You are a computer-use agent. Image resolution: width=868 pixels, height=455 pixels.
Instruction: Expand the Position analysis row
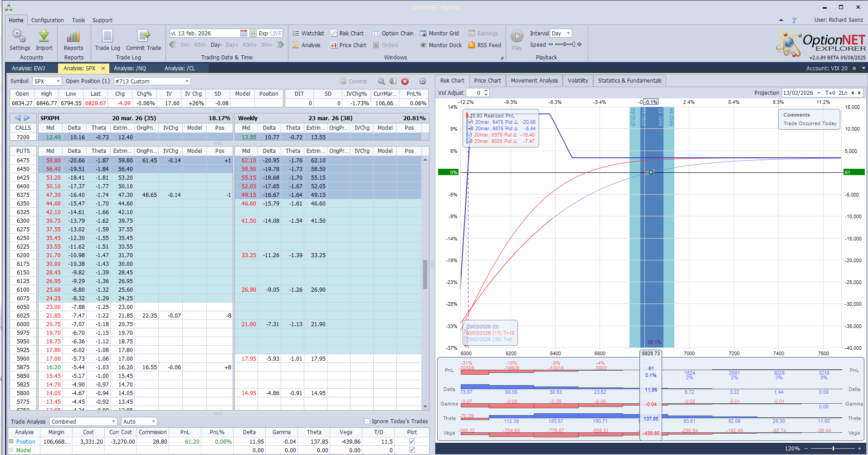tap(11, 441)
